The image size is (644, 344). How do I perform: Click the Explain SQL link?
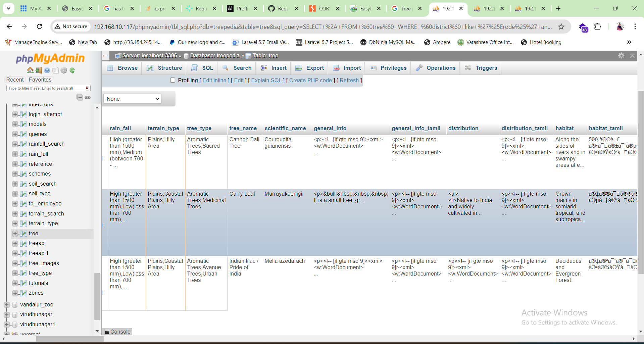point(266,80)
